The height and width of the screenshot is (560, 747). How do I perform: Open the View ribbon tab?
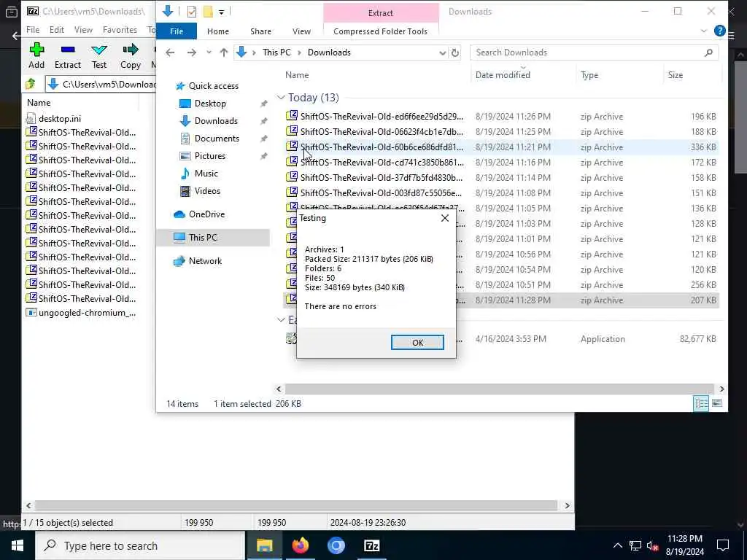301,31
